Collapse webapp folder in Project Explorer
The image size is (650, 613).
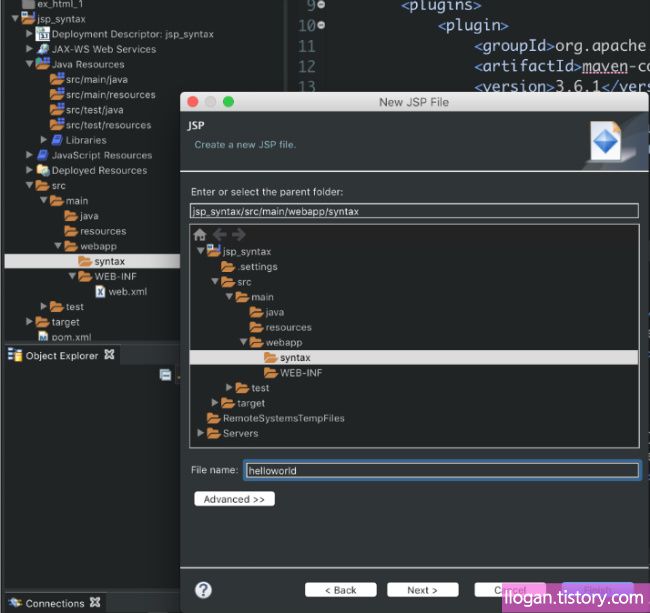point(58,246)
